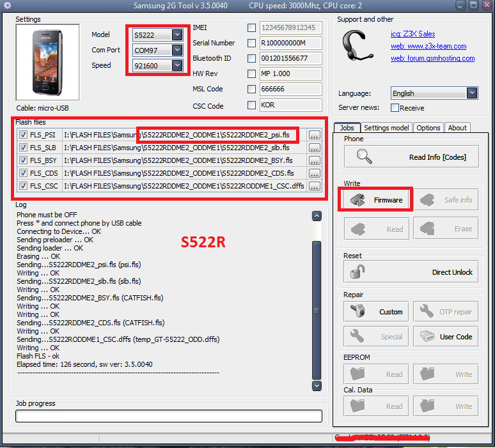Open the www.z3x-team.com link
This screenshot has height=448, width=495.
point(428,46)
